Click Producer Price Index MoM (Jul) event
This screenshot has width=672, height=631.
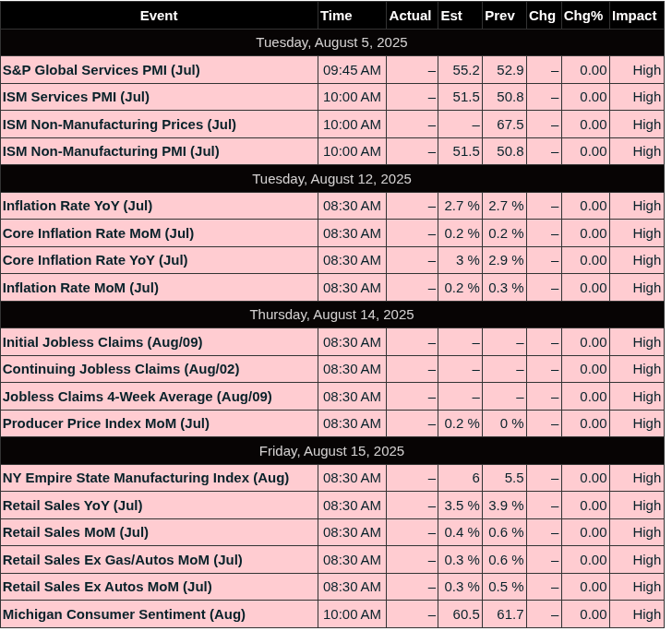coord(159,423)
